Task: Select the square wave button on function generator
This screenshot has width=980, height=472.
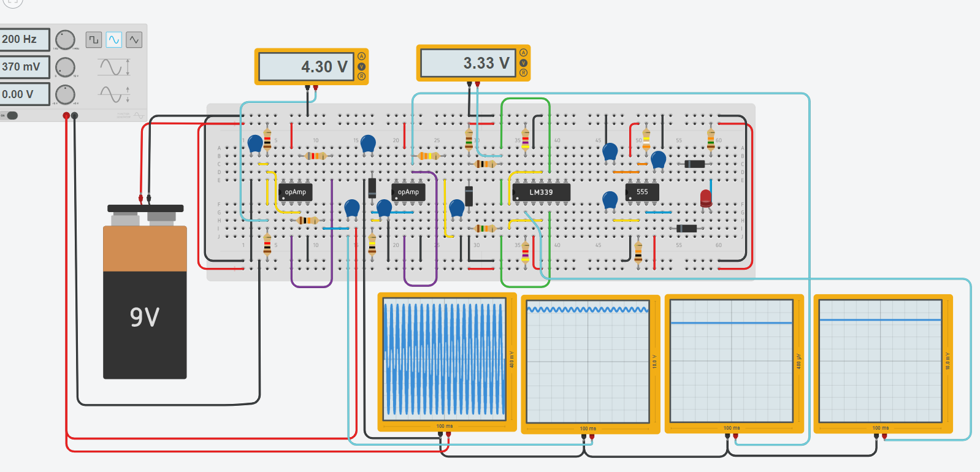Action: tap(94, 40)
